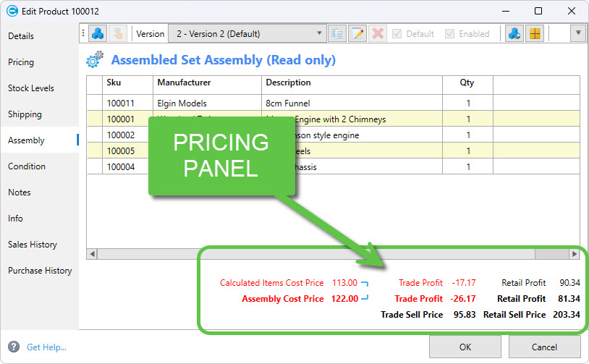
Task: Click the blue cubes icon at toolbar start
Action: tap(98, 34)
